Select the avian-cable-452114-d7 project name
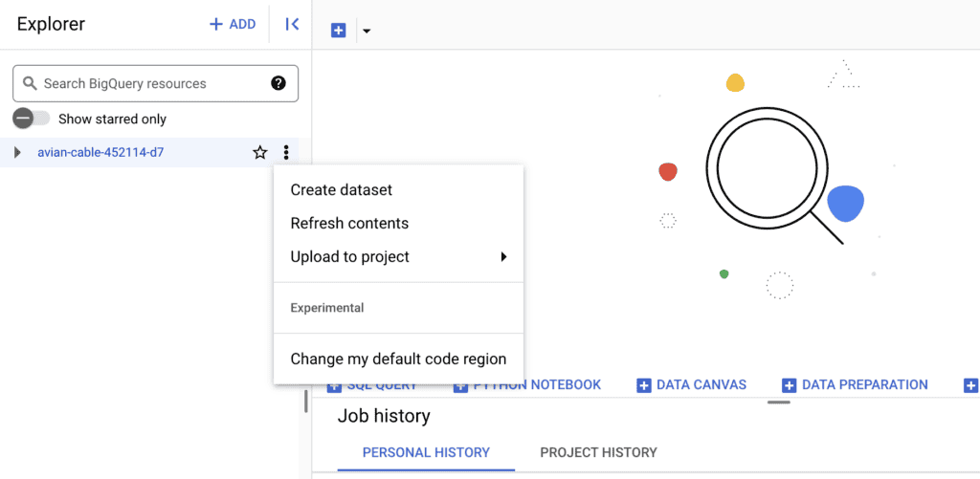The width and height of the screenshot is (980, 479). tap(100, 152)
